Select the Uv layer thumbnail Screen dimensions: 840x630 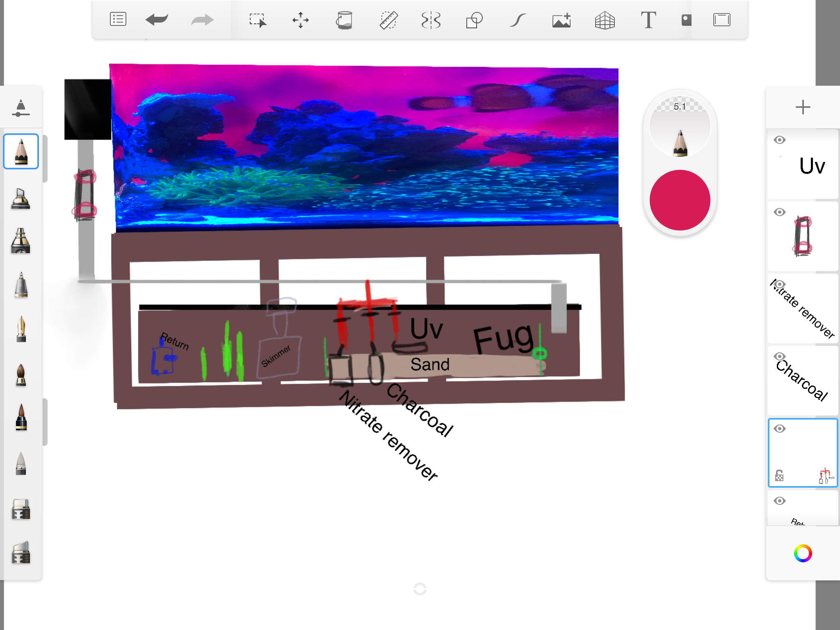(803, 164)
